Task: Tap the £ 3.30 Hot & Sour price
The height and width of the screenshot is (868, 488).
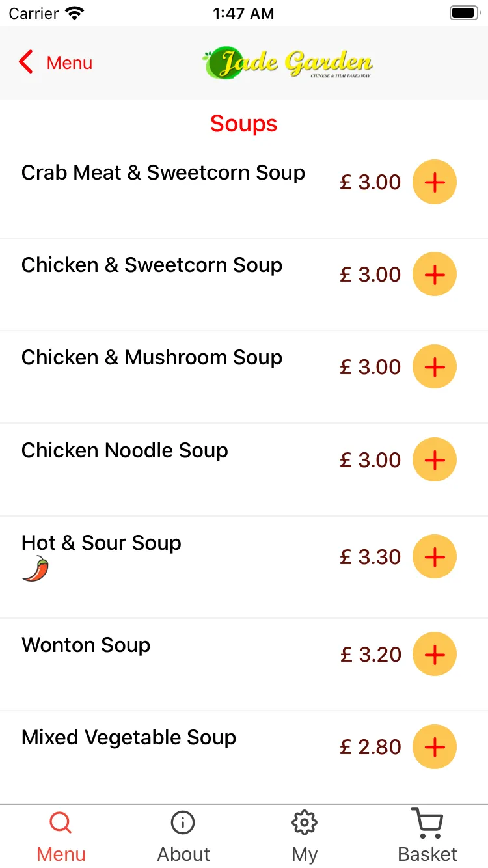Action: [x=370, y=557]
